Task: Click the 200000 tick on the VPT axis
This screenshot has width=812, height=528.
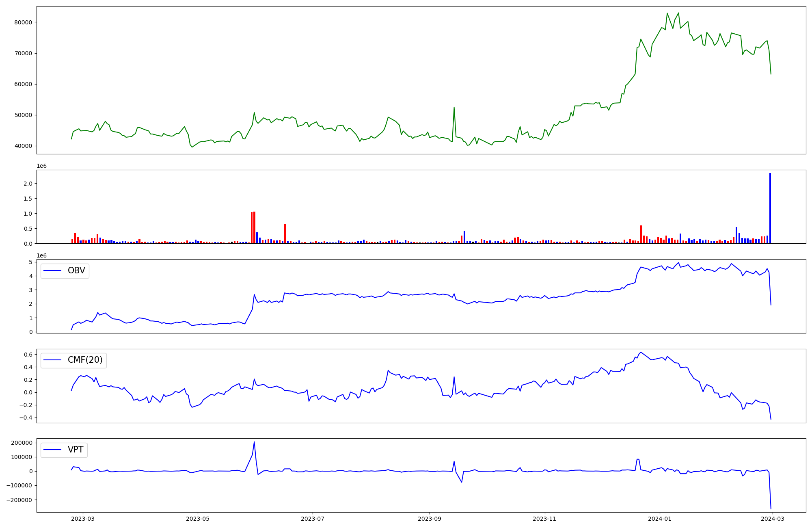Action: pos(22,443)
